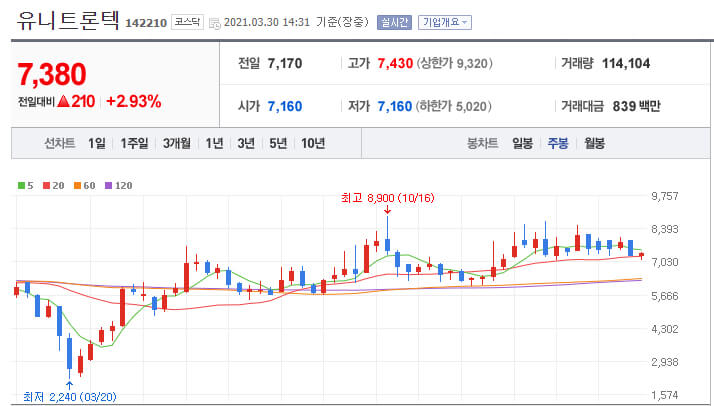Click the purple 120 moving average legend swatch

tap(108, 186)
